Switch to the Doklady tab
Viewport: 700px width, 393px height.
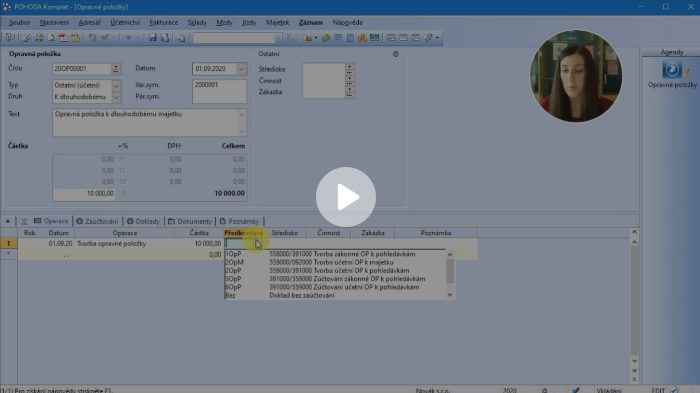tap(143, 221)
